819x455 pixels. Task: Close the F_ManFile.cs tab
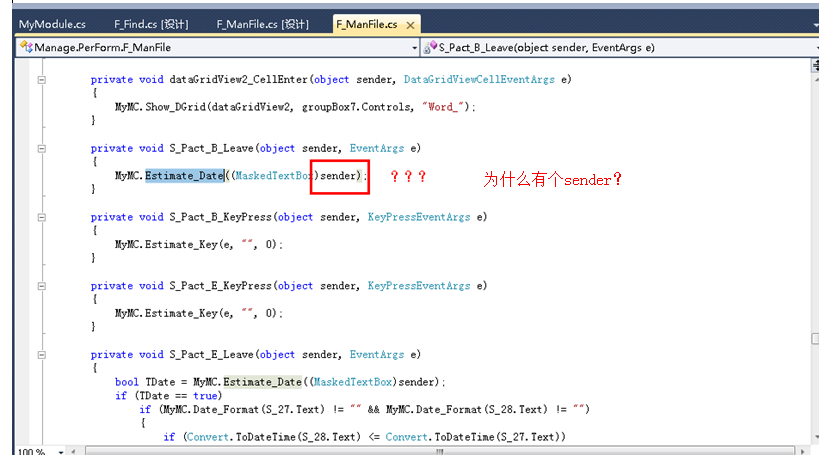[x=411, y=25]
